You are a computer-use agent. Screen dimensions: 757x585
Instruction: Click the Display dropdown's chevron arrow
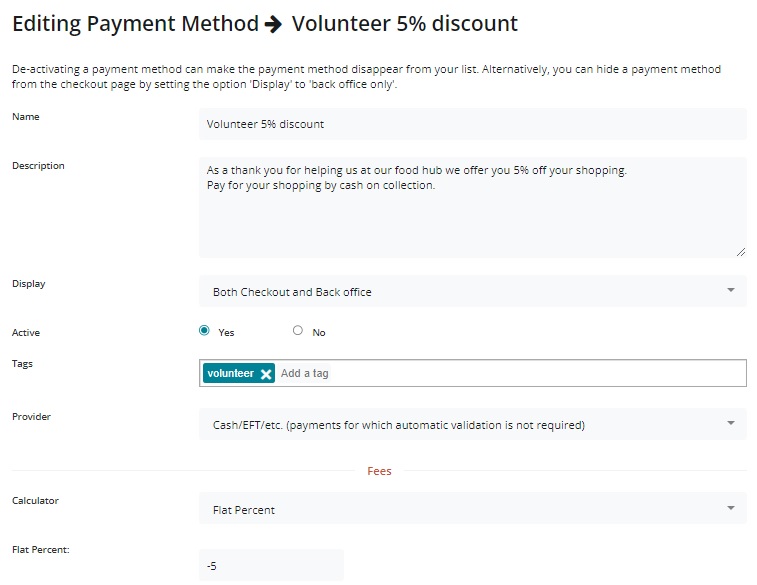point(731,291)
